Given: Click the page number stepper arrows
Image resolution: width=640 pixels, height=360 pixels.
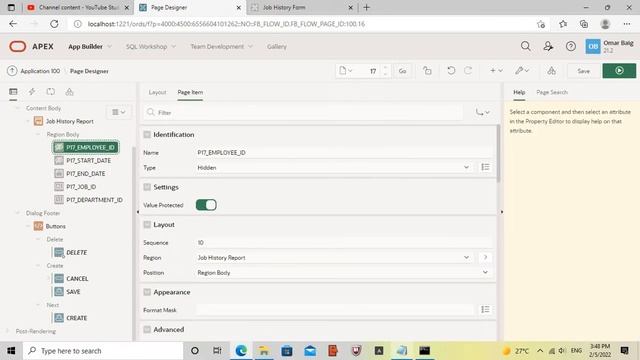Looking at the screenshot, I should [385, 71].
